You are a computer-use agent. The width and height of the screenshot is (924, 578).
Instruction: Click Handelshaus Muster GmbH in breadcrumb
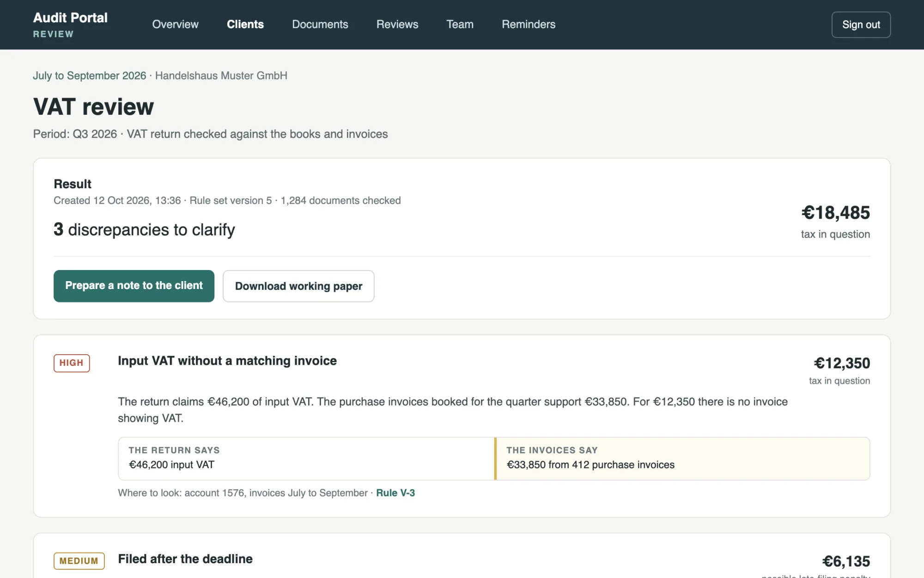(x=221, y=75)
